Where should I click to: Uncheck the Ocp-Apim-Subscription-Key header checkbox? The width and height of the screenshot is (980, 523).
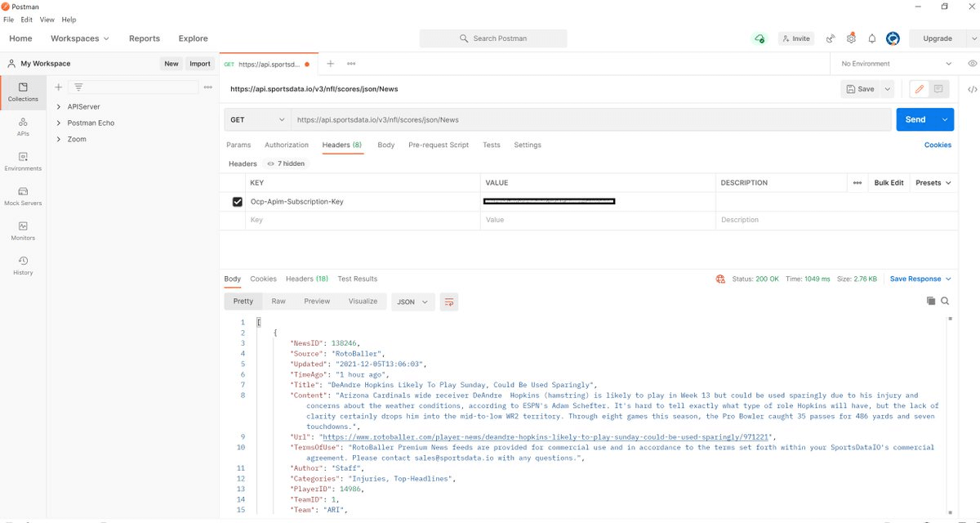point(238,202)
